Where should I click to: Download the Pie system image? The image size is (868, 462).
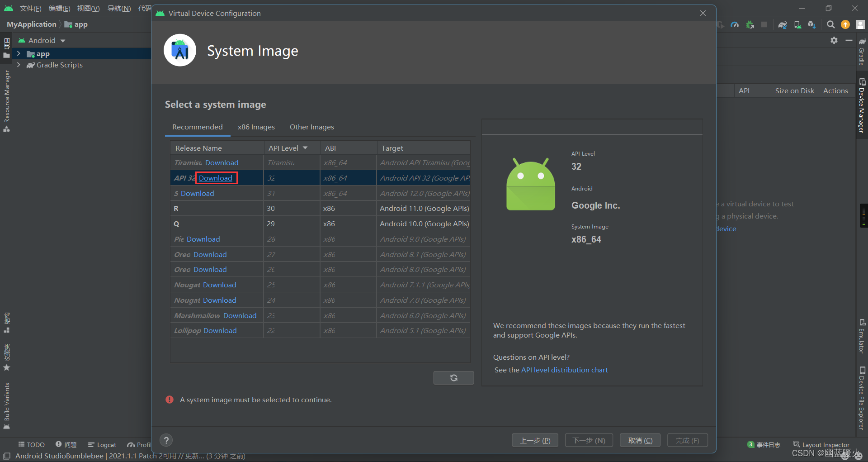(x=203, y=239)
